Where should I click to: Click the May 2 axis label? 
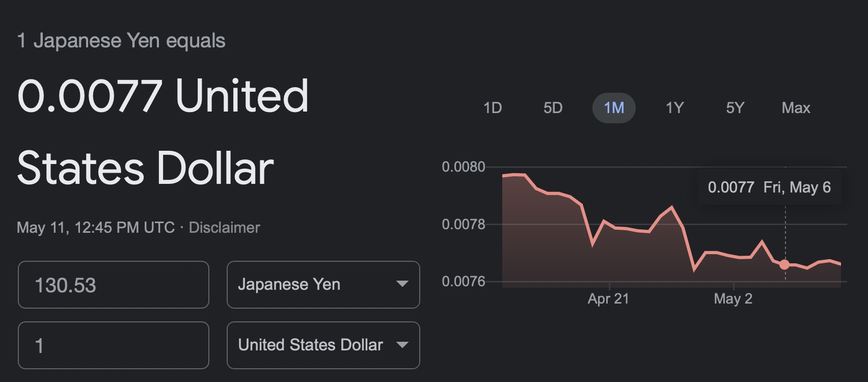[x=733, y=299]
